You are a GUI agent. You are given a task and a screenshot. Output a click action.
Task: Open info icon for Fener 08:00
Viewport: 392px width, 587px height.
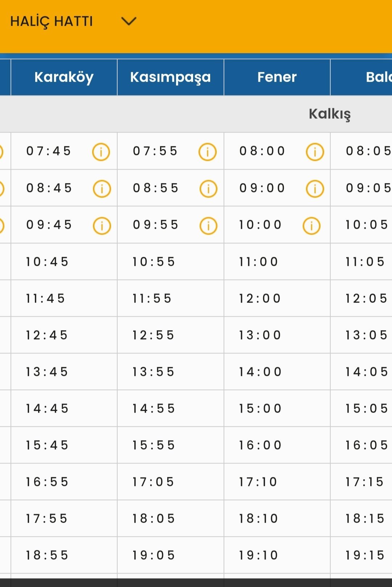pos(315,152)
